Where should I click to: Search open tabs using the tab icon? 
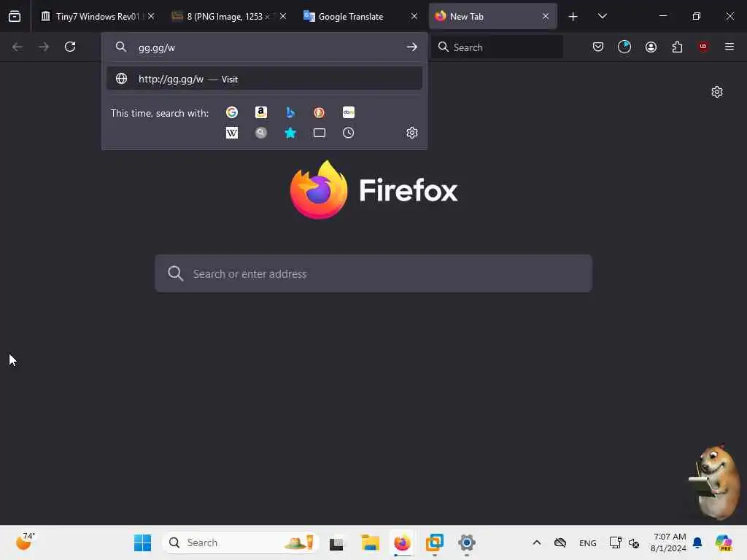click(320, 133)
